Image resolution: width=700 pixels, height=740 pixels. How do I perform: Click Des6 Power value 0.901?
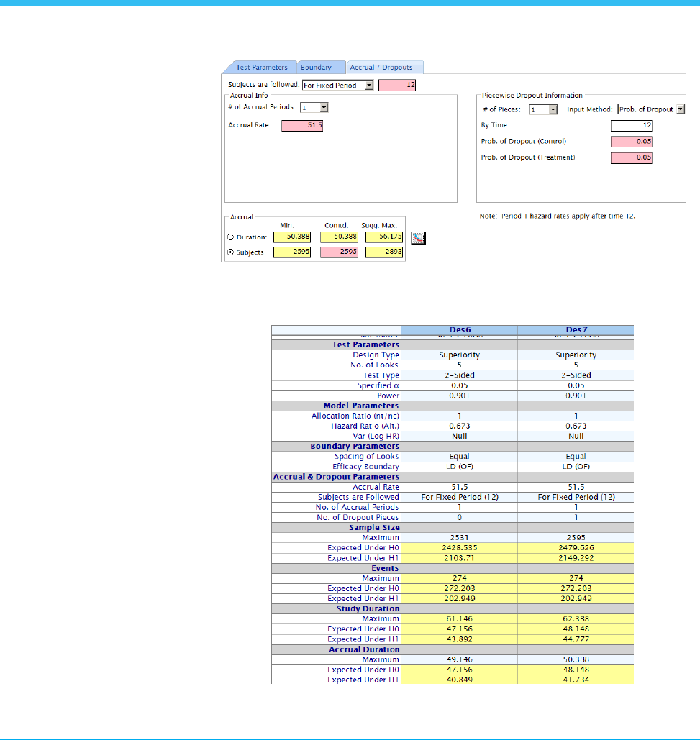(x=459, y=396)
